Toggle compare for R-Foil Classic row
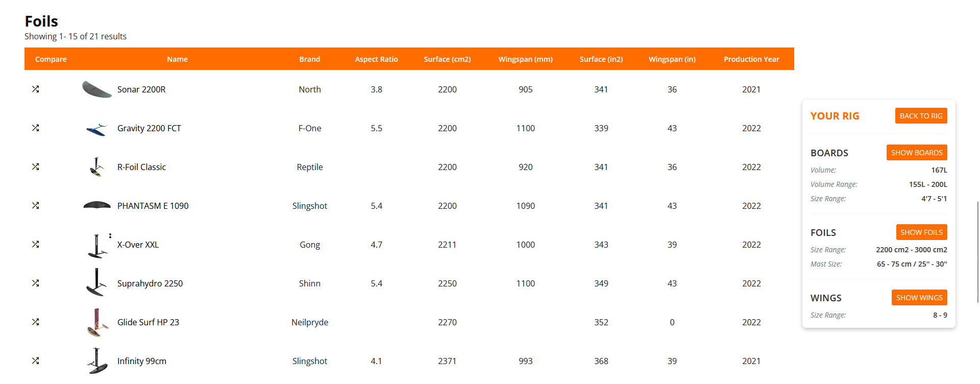980x384 pixels. coord(35,166)
